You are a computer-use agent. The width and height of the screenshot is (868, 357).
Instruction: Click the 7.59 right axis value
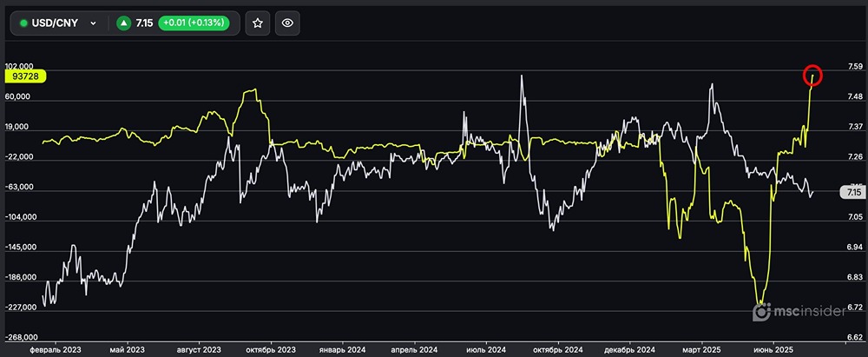pyautogui.click(x=853, y=67)
